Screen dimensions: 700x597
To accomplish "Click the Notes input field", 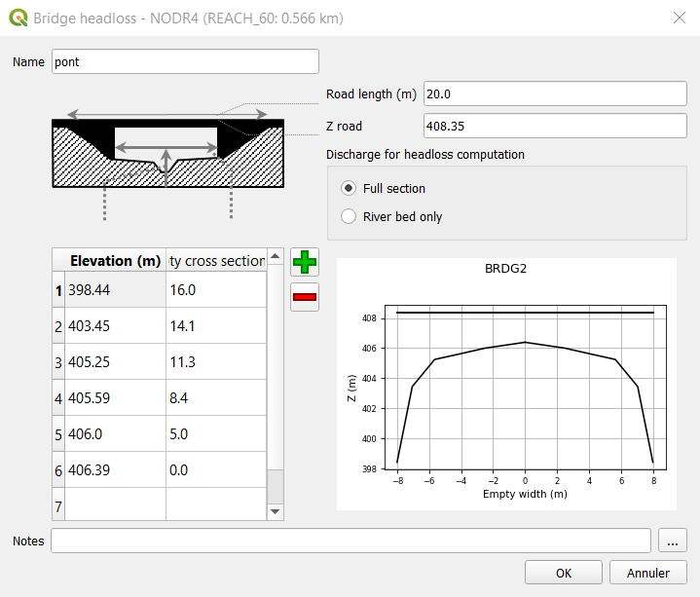I will click(x=350, y=541).
